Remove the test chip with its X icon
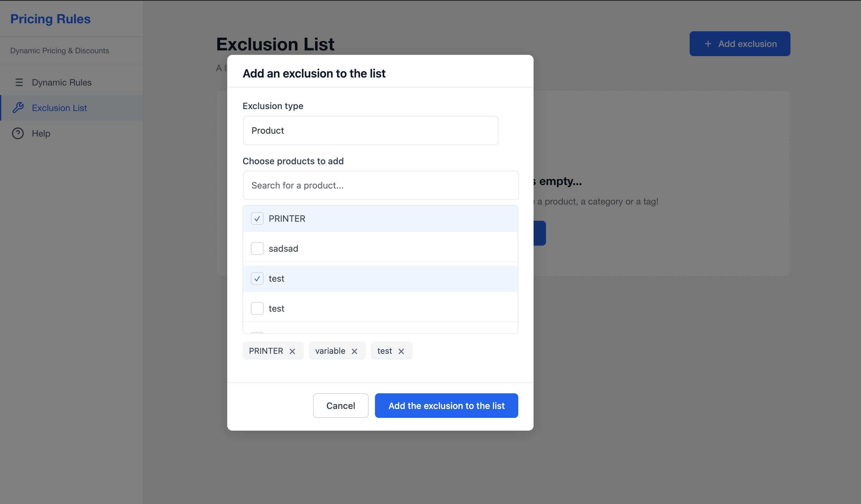The image size is (861, 504). pyautogui.click(x=401, y=352)
